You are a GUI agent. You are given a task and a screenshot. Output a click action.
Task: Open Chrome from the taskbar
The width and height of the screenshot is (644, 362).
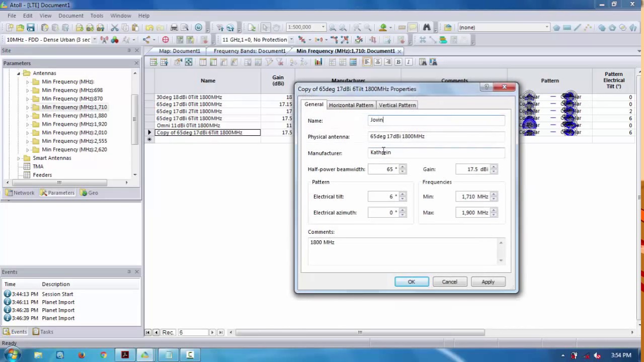103,355
